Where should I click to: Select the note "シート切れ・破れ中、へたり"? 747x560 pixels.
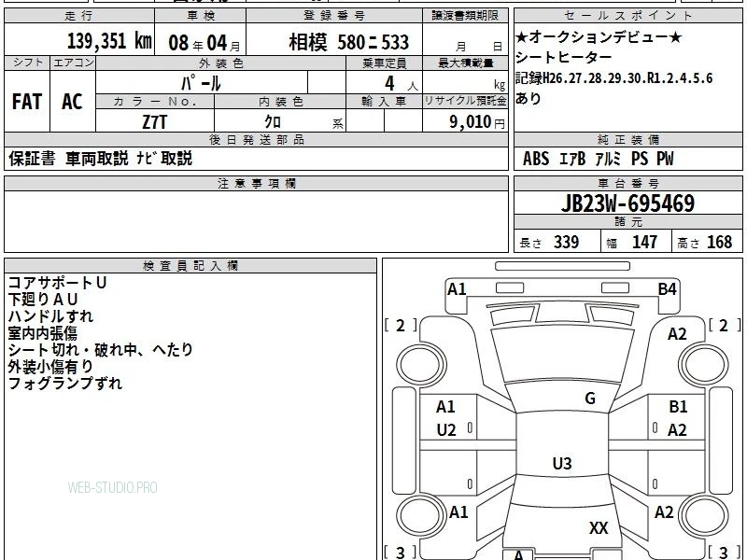[101, 349]
